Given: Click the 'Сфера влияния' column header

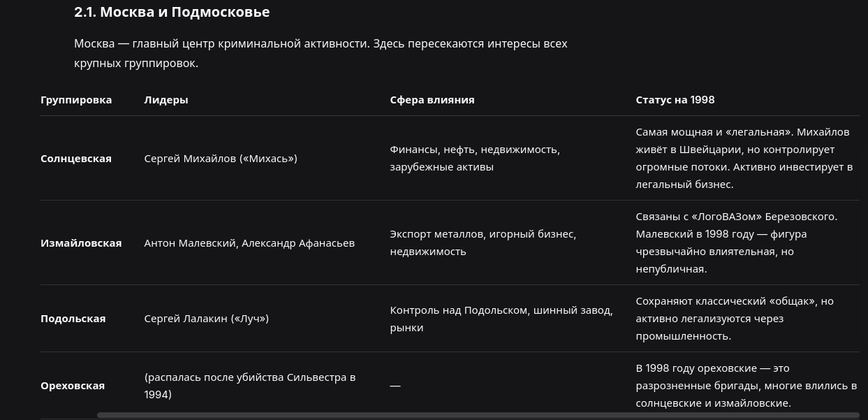Looking at the screenshot, I should pos(432,99).
